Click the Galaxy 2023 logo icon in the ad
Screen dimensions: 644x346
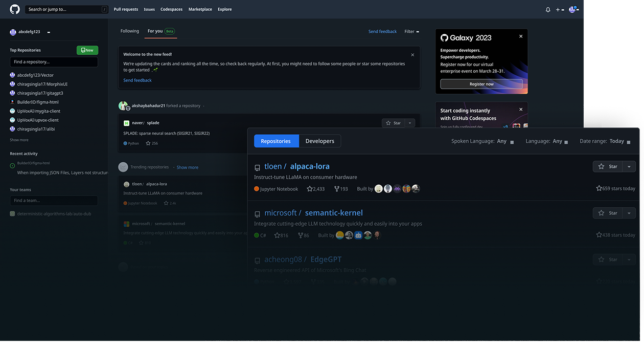[443, 37]
